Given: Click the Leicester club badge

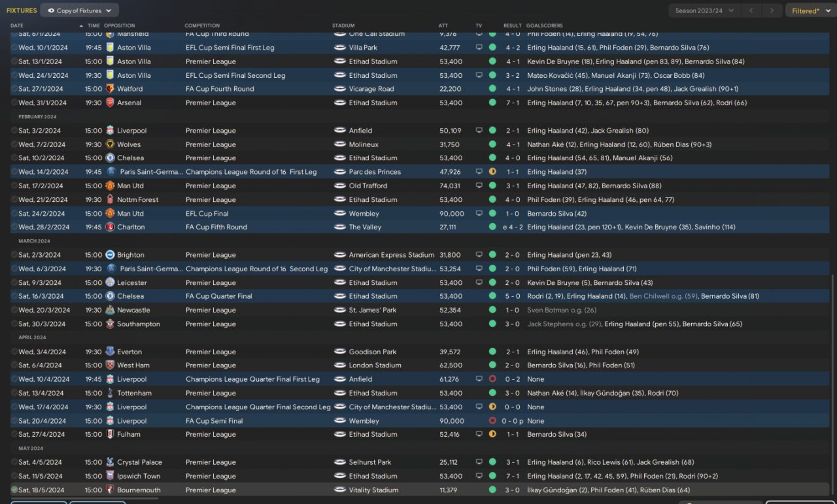Looking at the screenshot, I should (x=109, y=282).
